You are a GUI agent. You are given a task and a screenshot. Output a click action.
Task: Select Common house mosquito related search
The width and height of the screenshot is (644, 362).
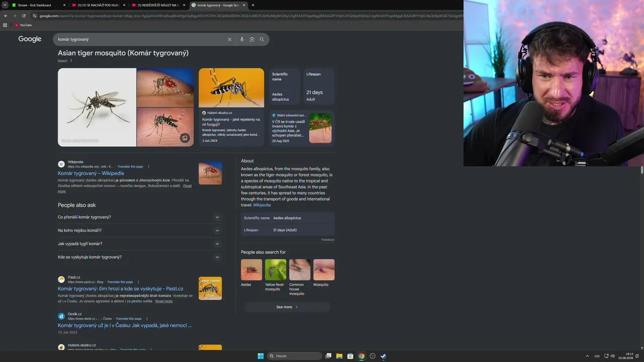click(x=299, y=278)
